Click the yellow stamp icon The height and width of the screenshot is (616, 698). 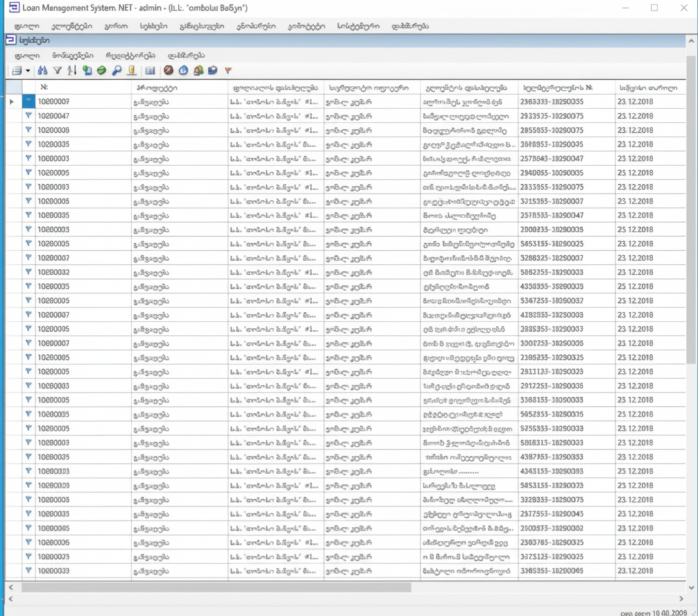coord(132,71)
